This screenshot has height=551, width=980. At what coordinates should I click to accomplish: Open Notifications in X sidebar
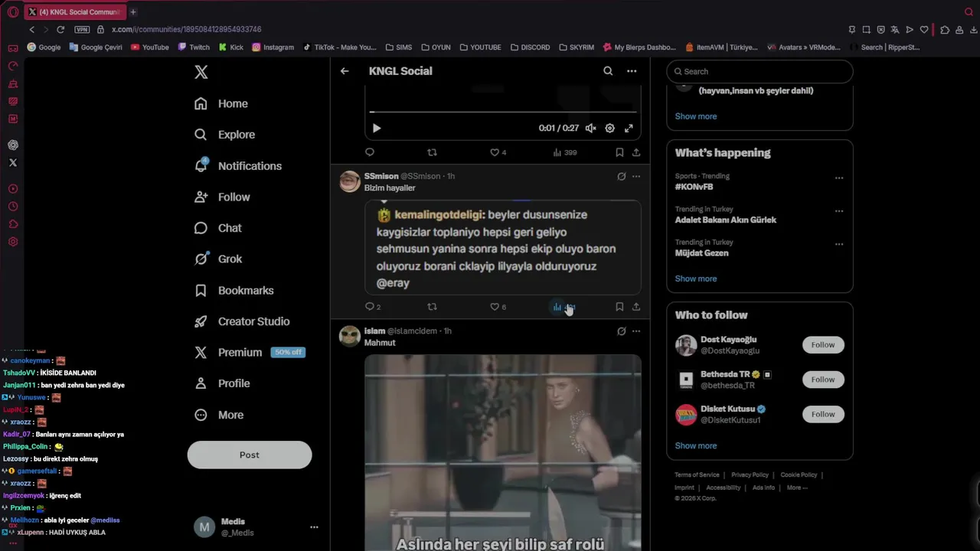click(238, 166)
